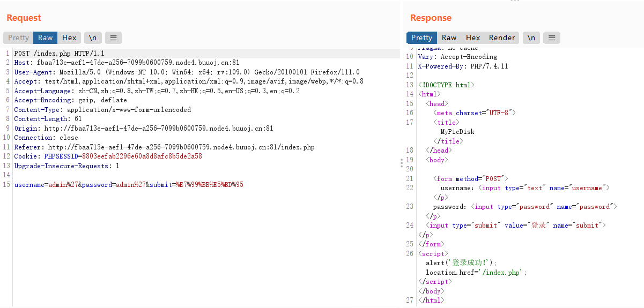Click the vertical dots divider between panels

click(x=402, y=163)
